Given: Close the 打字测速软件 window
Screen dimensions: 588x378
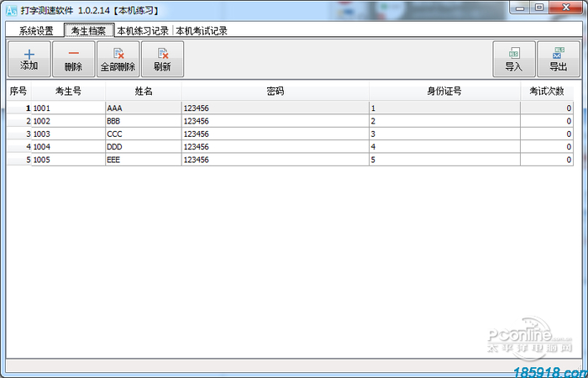Looking at the screenshot, I should point(566,8).
